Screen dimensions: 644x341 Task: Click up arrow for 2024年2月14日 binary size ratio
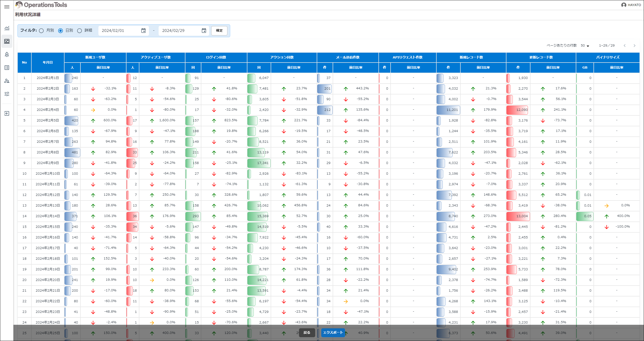(607, 216)
